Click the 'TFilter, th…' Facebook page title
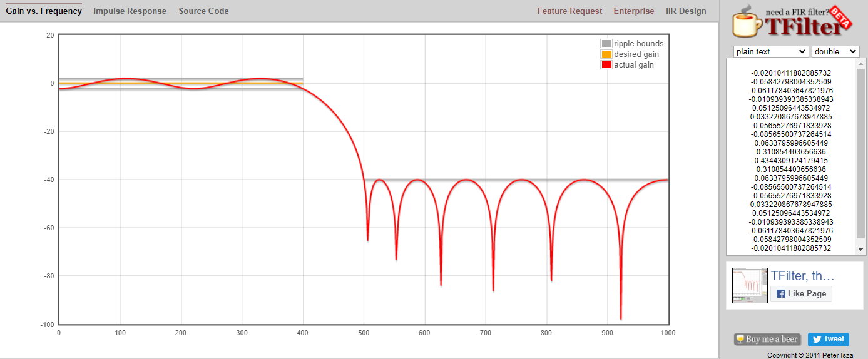This screenshot has width=868, height=359. 802,276
